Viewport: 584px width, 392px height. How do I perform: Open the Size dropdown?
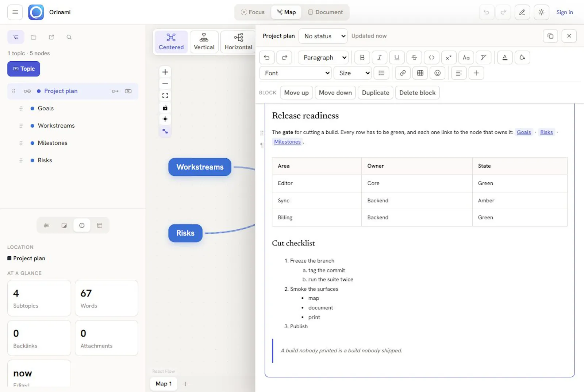(x=353, y=73)
